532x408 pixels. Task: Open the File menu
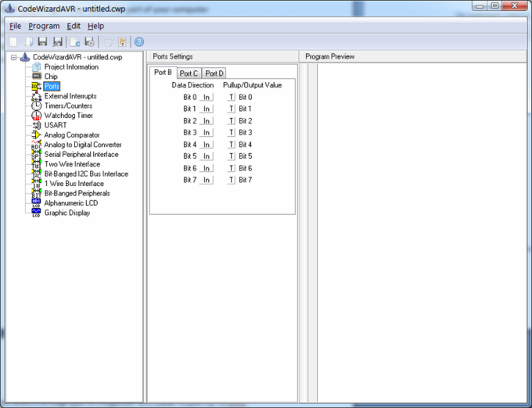(x=16, y=26)
